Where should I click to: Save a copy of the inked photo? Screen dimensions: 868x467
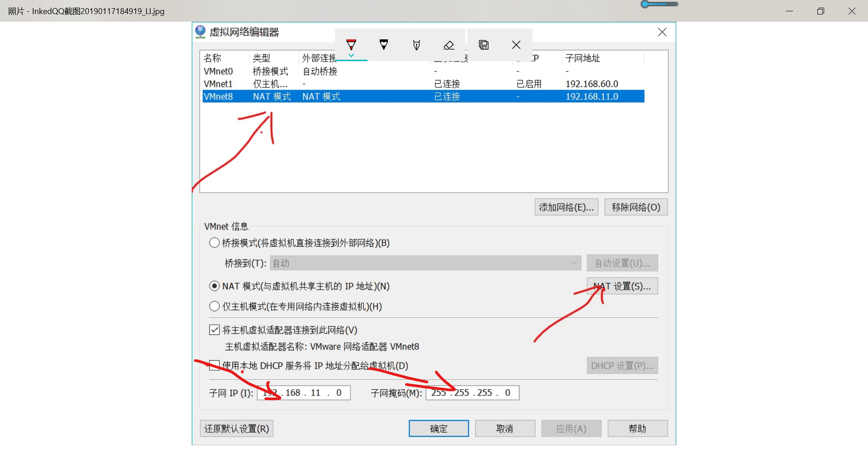(484, 45)
